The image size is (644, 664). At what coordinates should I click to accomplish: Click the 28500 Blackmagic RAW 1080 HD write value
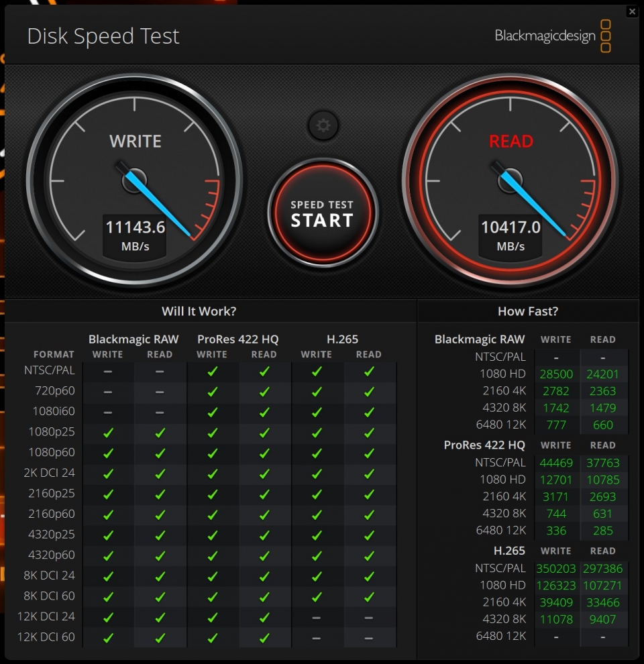(x=556, y=374)
